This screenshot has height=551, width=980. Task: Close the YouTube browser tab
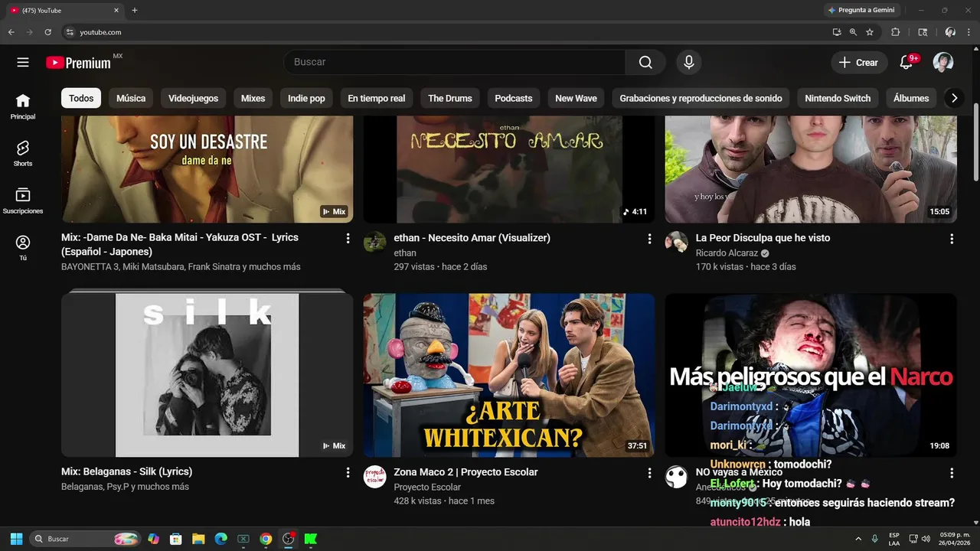click(116, 11)
